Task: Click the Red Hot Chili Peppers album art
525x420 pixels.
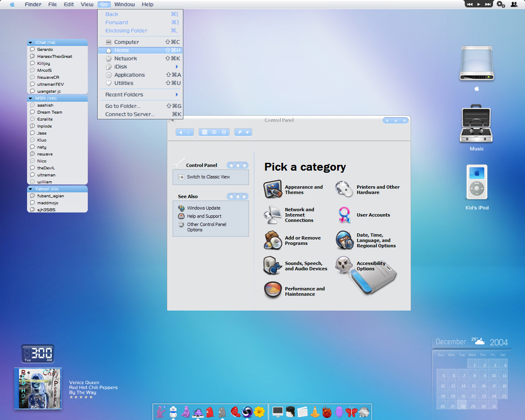Action: [38, 388]
